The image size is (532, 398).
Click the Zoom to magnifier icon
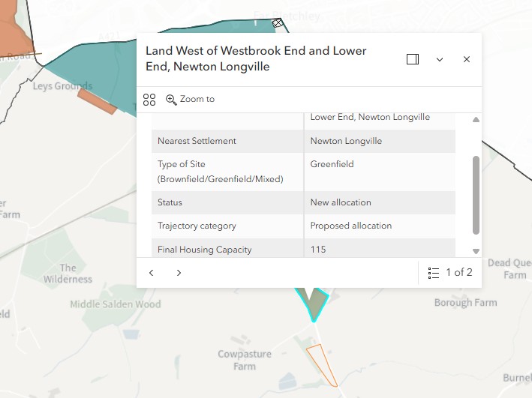[171, 100]
